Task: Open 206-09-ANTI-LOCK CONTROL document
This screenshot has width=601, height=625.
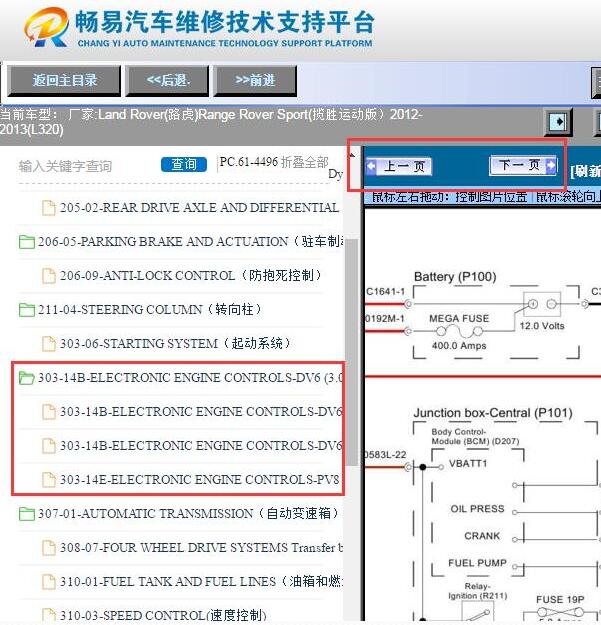Action: point(191,275)
